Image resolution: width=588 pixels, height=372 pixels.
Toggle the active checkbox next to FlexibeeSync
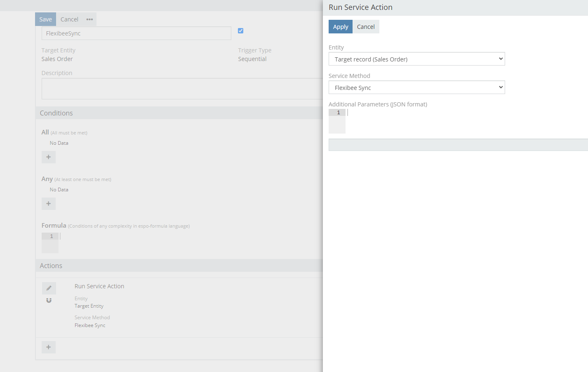coord(241,31)
